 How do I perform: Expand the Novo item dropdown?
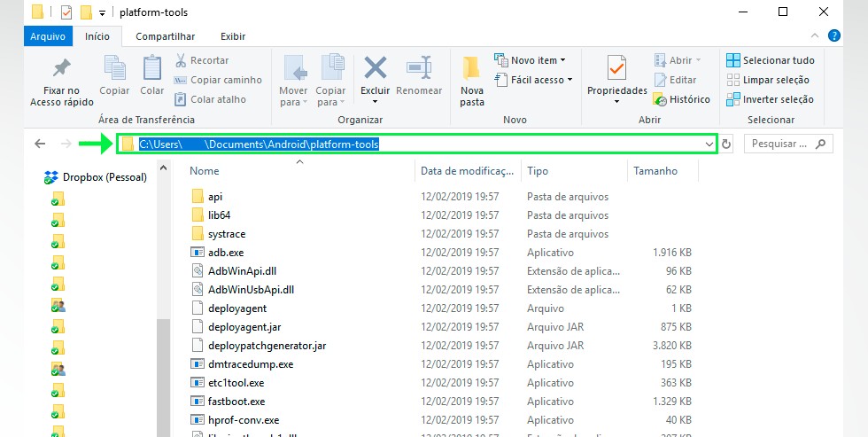click(x=530, y=60)
